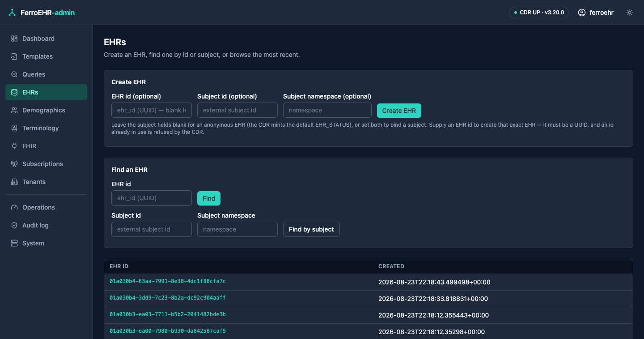This screenshot has height=339, width=644.
Task: Click the Dashboard grid icon
Action: point(14,39)
